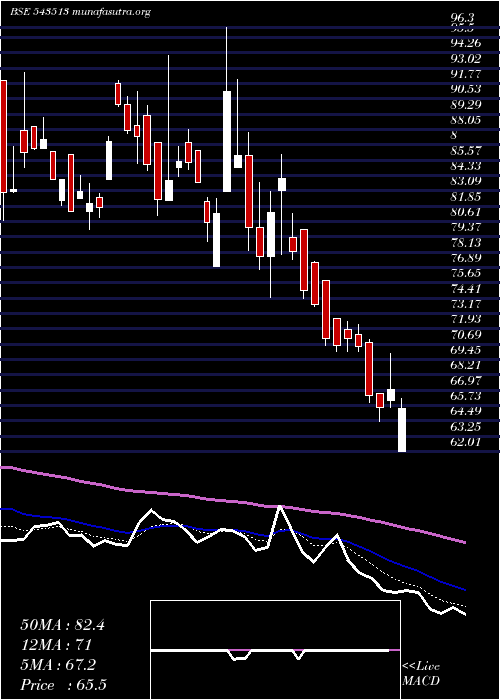Click the 69.45 price axis label
Image resolution: width=500 pixels, height=700 pixels.
pyautogui.click(x=467, y=350)
